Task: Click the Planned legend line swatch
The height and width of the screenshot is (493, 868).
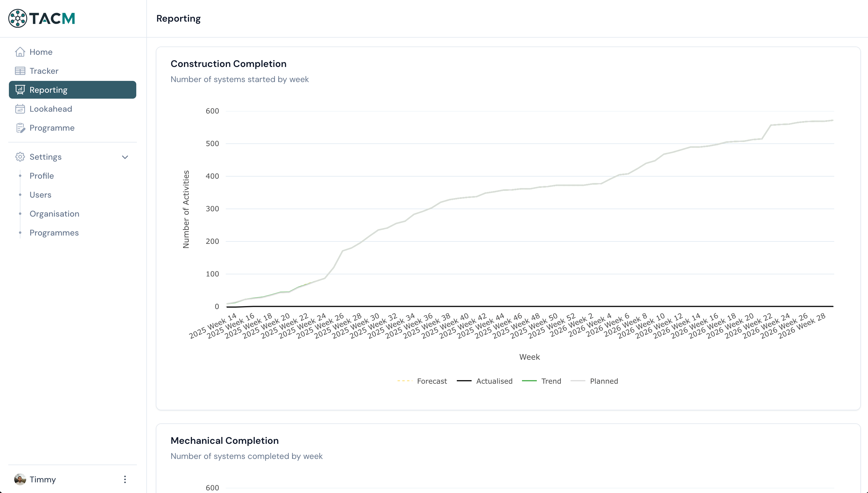Action: click(578, 381)
